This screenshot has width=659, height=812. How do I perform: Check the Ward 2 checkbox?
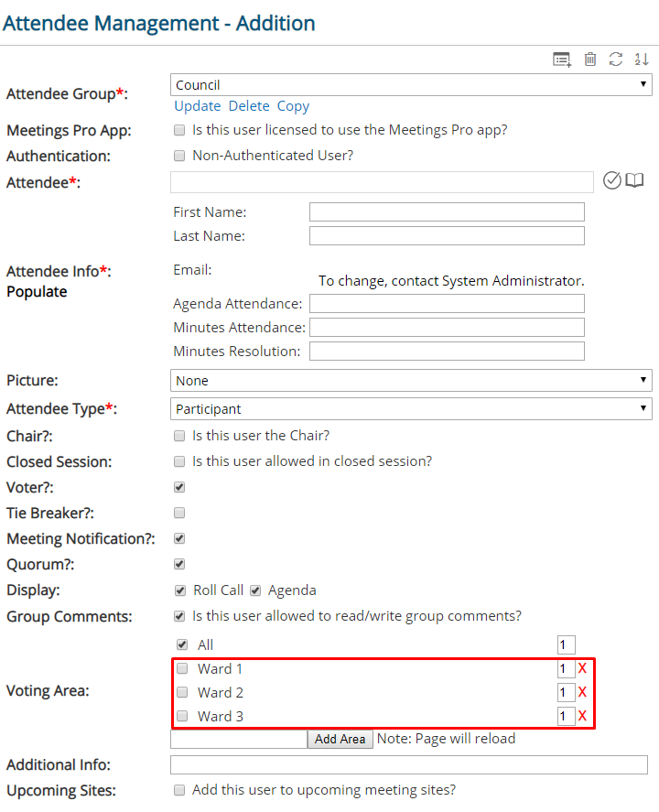pos(182,692)
